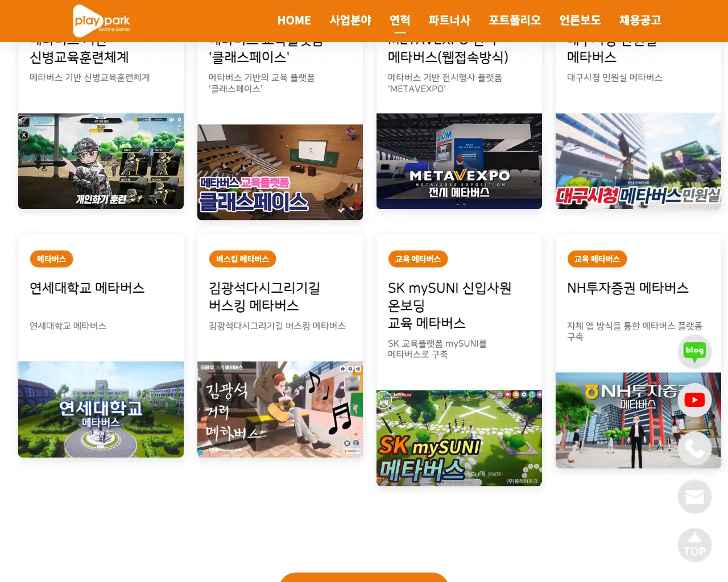Open the YouTube floating icon

point(694,400)
